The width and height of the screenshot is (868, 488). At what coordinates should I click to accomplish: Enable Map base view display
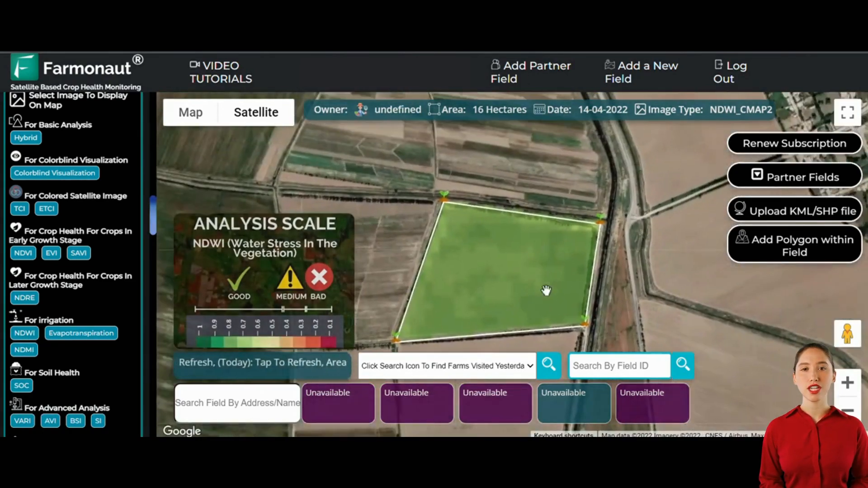pos(191,112)
